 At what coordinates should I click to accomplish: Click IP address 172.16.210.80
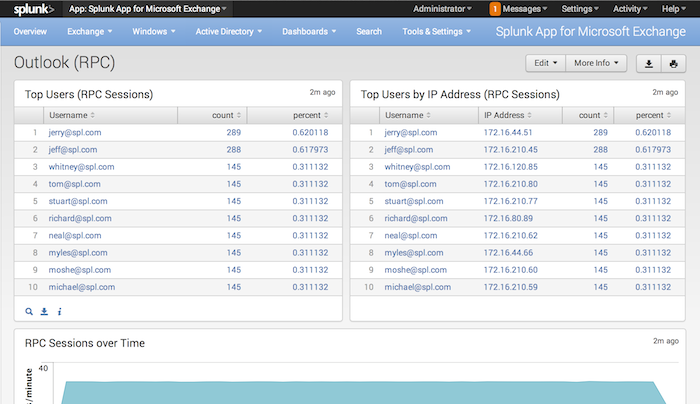pyautogui.click(x=511, y=184)
